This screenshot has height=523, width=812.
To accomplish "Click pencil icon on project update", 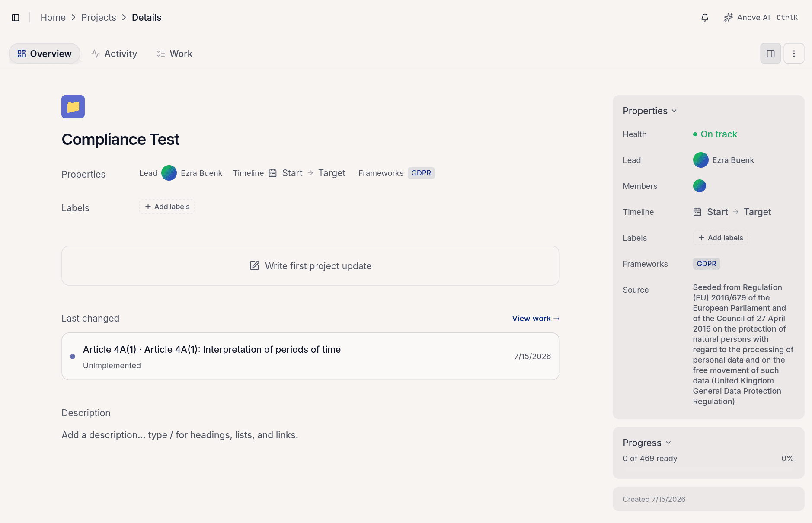I will 255,266.
